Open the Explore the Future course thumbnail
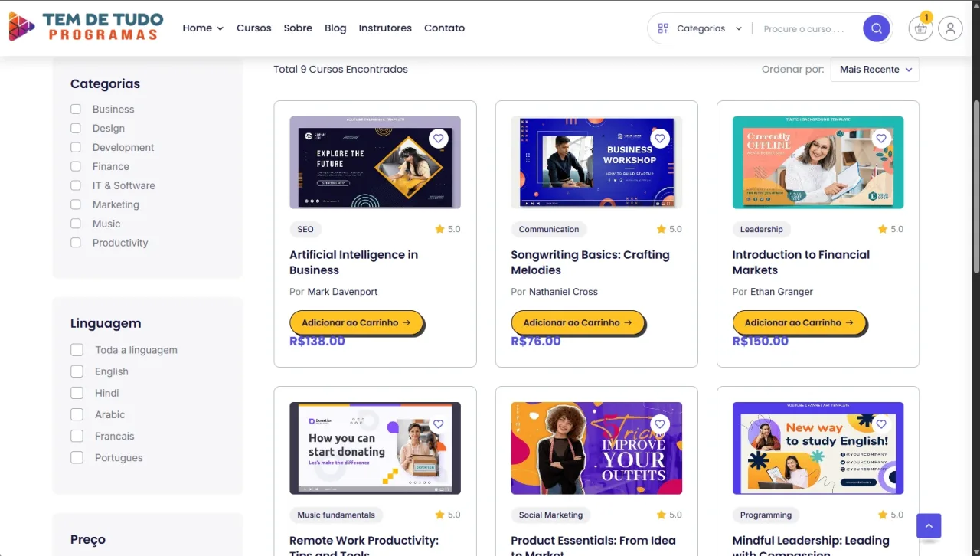This screenshot has height=556, width=980. [375, 162]
